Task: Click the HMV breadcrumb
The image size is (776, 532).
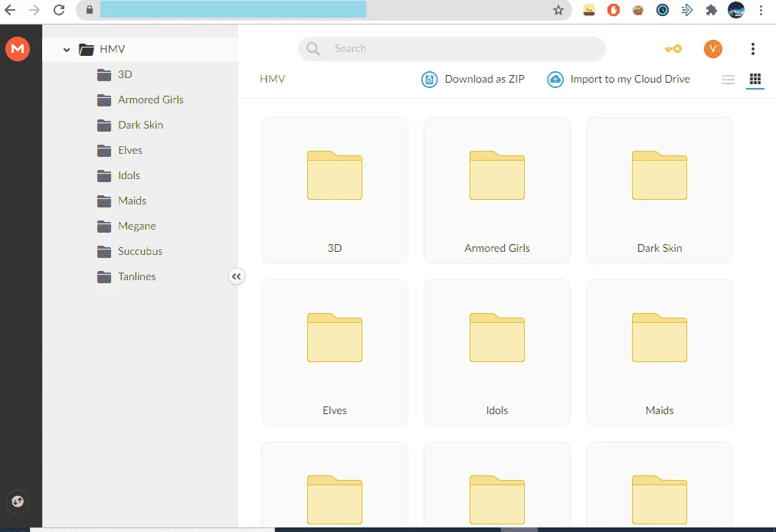Action: 272,79
